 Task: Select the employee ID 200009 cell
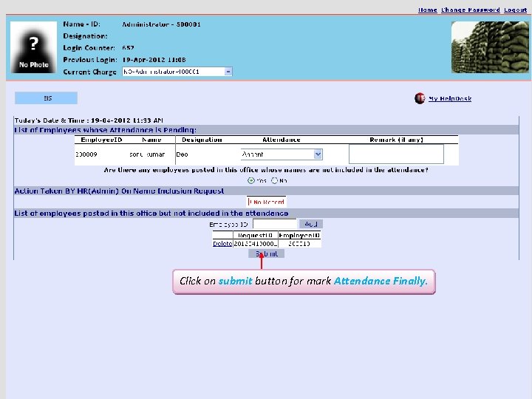pos(86,154)
